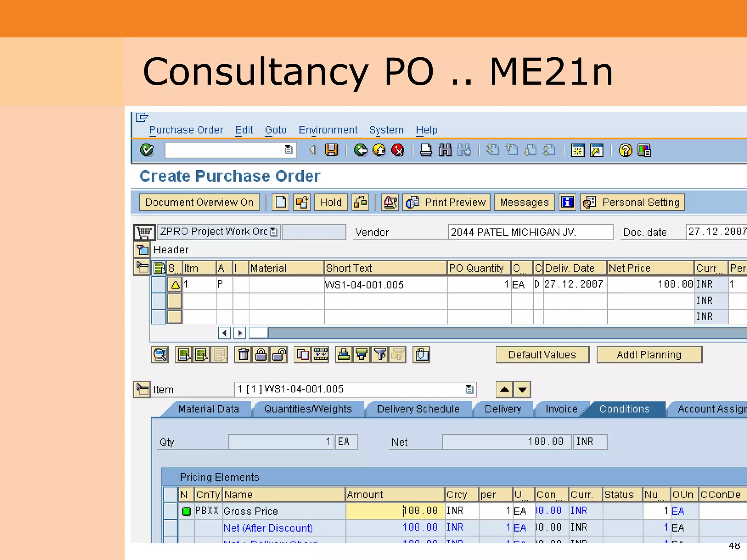Click the Messages button
Screen dimensions: 747x560
click(524, 202)
